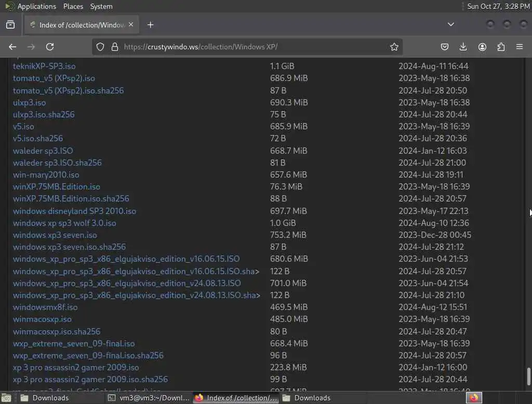Click the show desktop taskbar icon

6,398
